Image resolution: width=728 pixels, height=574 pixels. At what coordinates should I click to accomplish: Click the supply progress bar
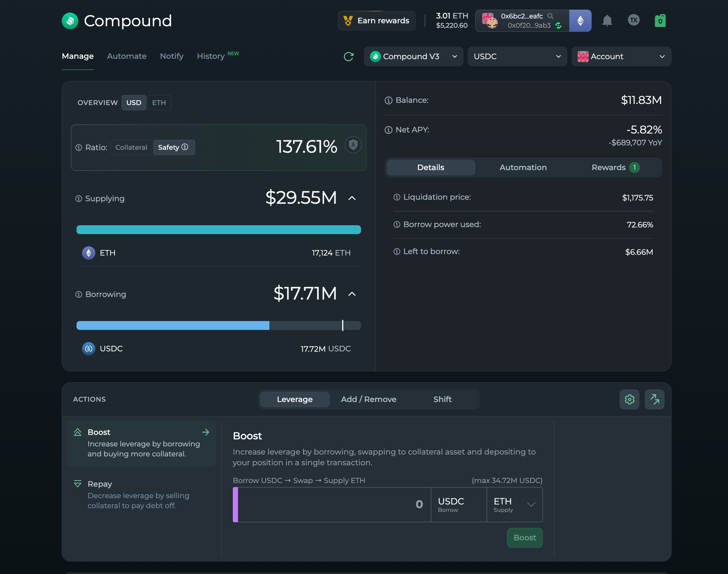[x=218, y=230]
